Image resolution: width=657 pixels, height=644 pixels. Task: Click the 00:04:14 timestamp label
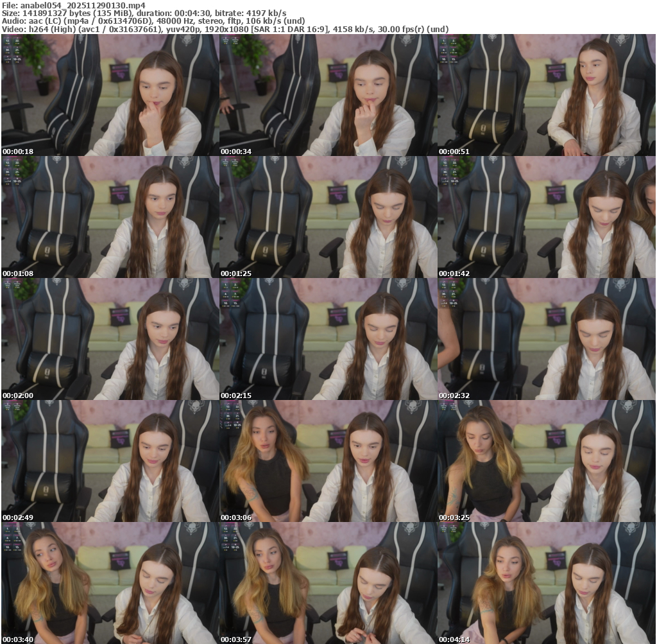click(454, 640)
